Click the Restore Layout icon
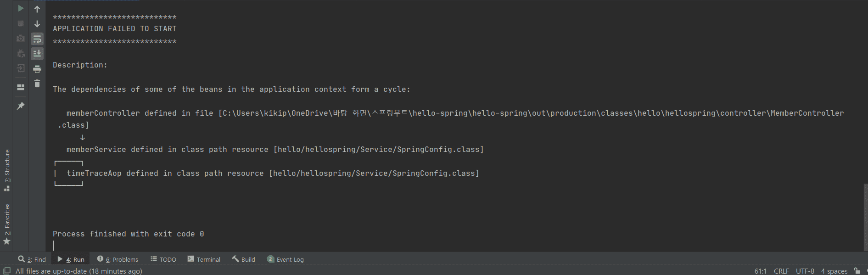The image size is (868, 275). point(21,87)
